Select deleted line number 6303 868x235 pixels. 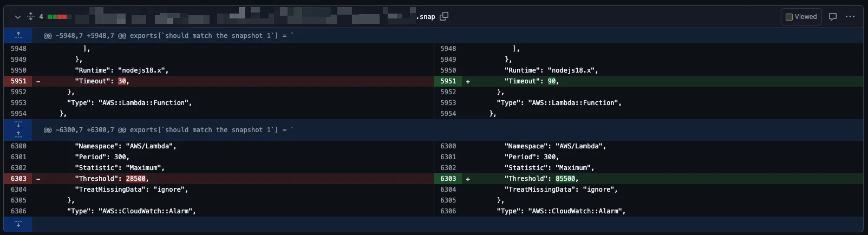tap(18, 179)
